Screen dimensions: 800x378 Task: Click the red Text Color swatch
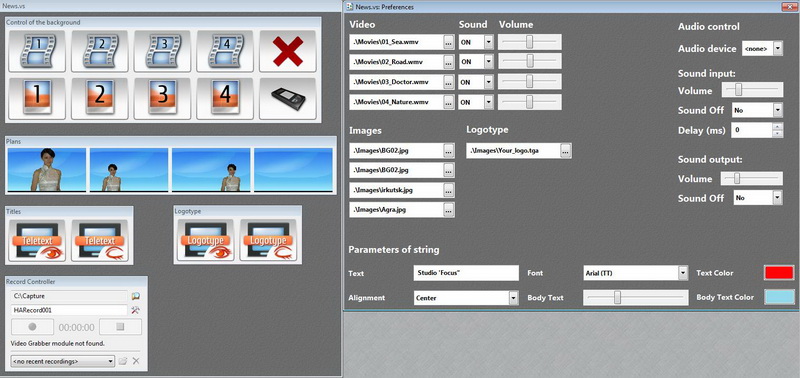pos(779,272)
